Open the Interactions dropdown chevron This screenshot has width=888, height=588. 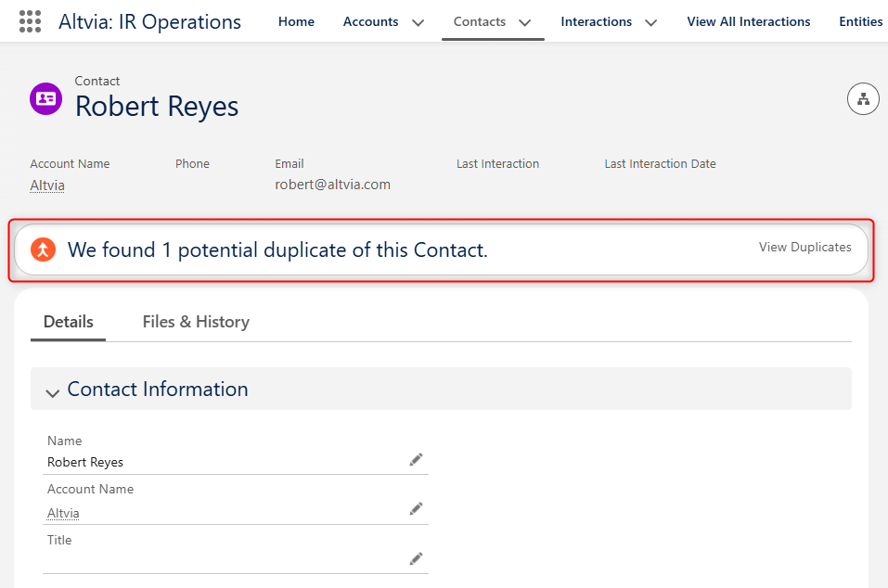(651, 22)
